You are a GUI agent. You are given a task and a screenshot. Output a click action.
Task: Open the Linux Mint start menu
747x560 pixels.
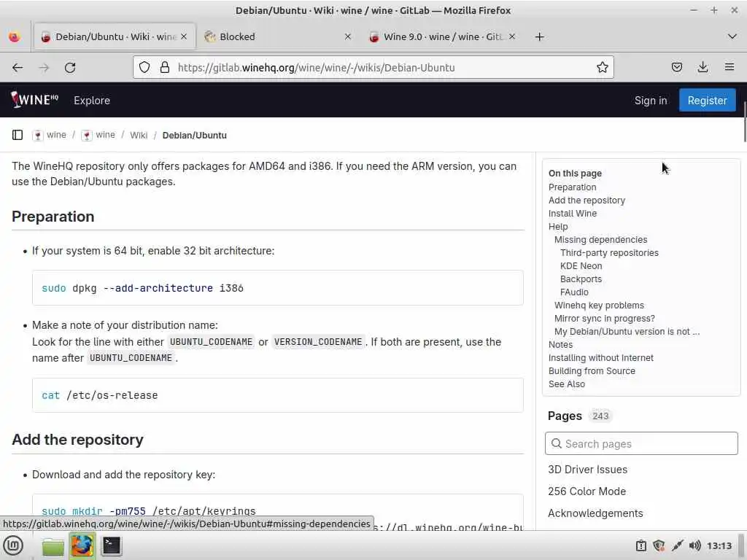point(13,545)
